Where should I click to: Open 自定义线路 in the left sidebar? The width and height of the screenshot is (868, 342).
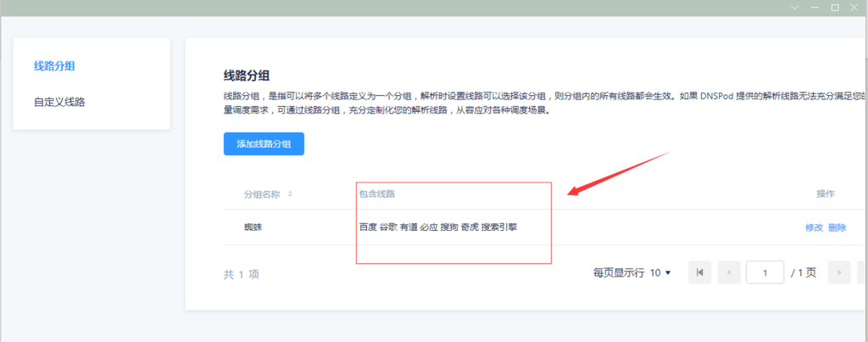(x=58, y=103)
